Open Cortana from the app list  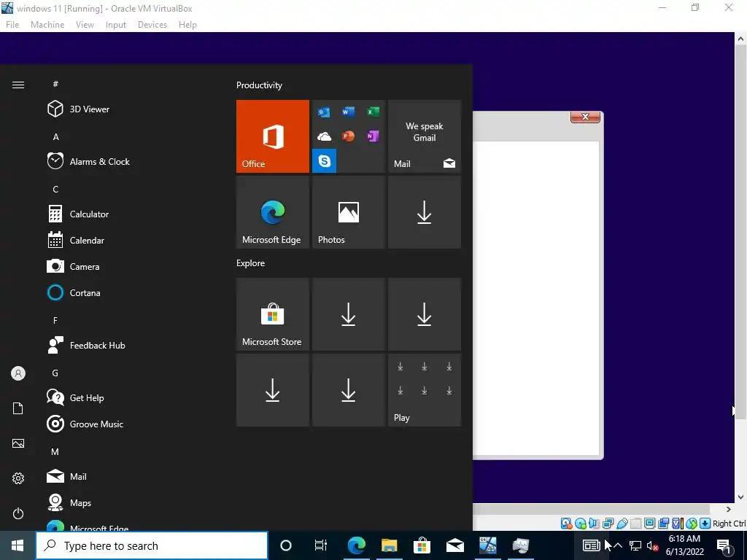tap(74, 292)
